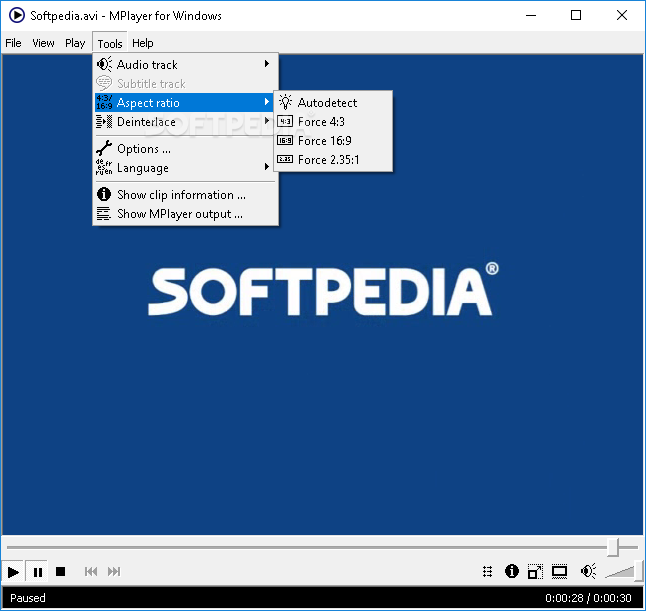Click the clip information icon in bottom toolbar

coord(512,571)
